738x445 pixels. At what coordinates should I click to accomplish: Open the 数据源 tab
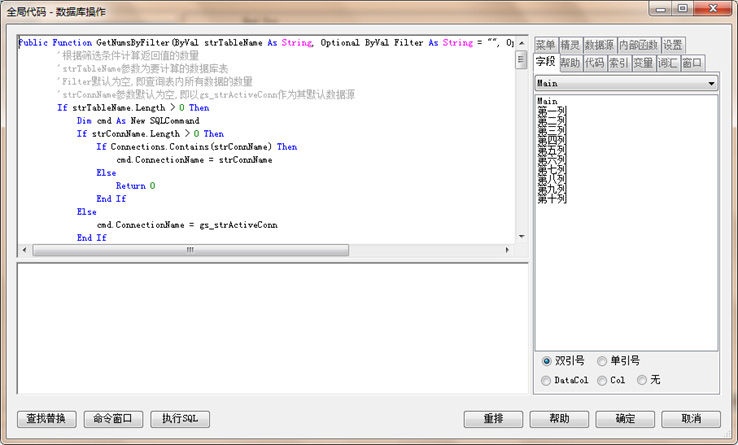click(600, 45)
